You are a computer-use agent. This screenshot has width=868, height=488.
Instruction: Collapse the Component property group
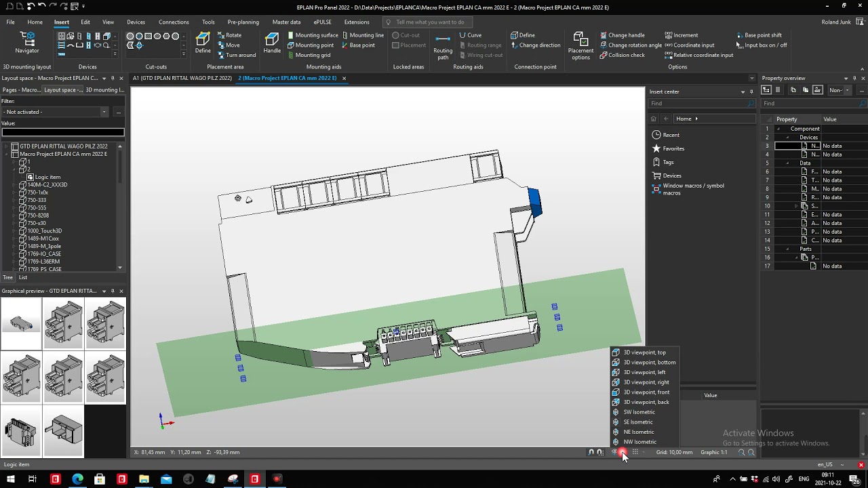click(x=778, y=129)
